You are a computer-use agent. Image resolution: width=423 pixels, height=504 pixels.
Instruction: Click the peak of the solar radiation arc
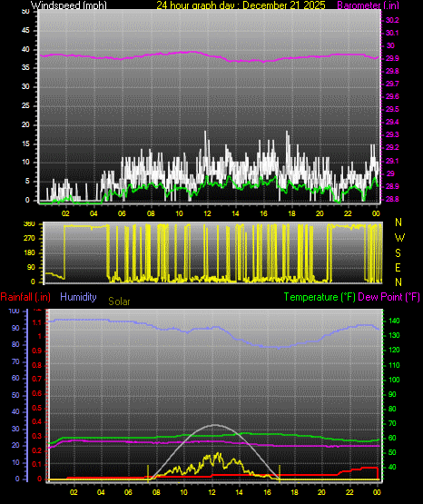[x=215, y=425]
